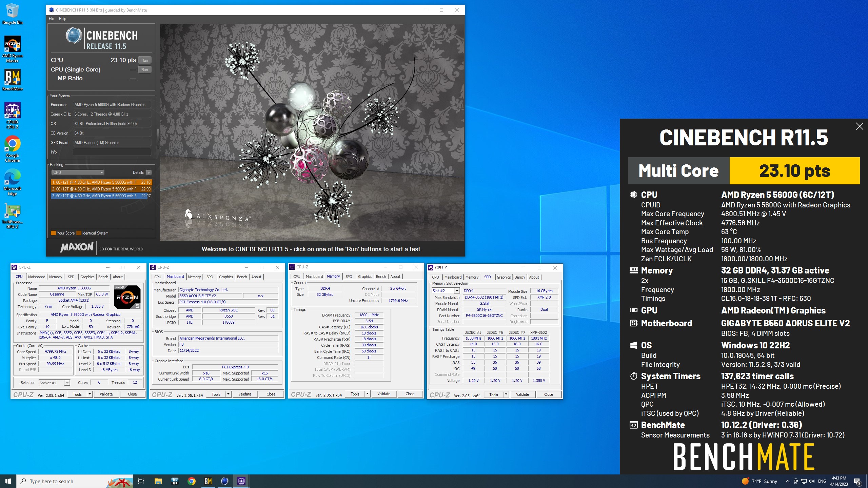The height and width of the screenshot is (488, 868).
Task: Switch to CPU-Z taskbar icon
Action: tap(241, 481)
